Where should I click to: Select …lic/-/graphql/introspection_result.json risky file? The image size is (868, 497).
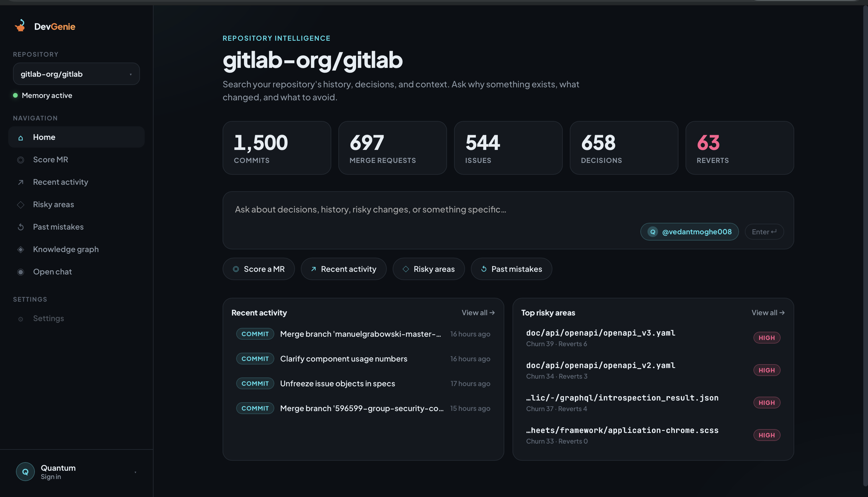pyautogui.click(x=653, y=403)
